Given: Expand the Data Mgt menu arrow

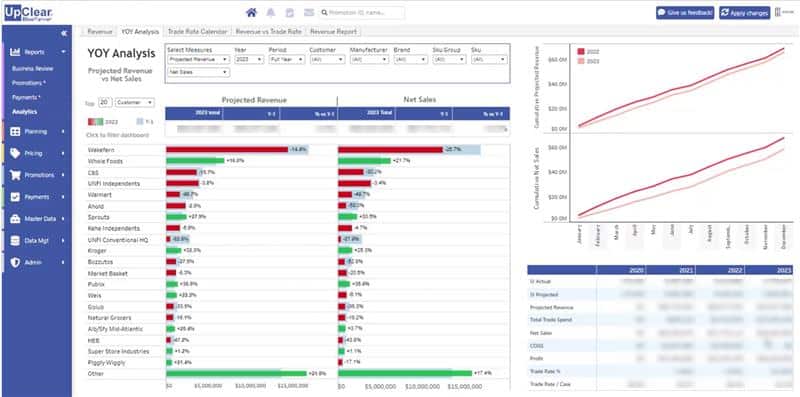Looking at the screenshot, I should tap(63, 240).
